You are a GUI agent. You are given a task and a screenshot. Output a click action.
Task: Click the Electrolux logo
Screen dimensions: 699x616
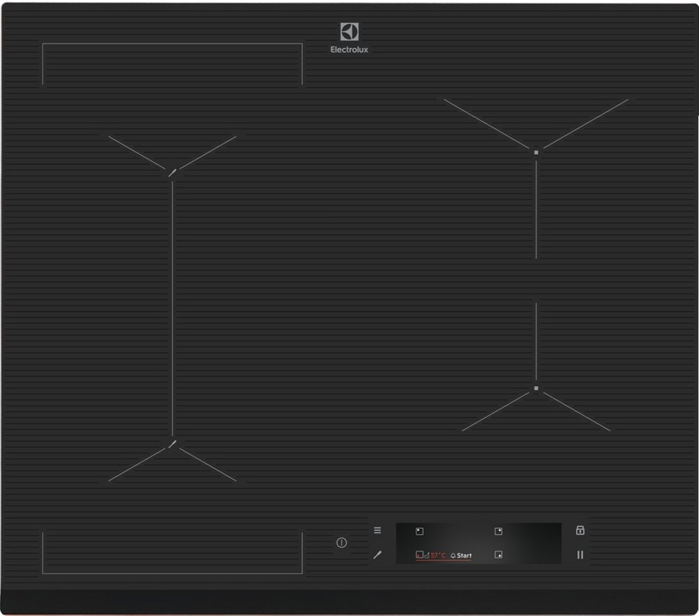(x=349, y=38)
